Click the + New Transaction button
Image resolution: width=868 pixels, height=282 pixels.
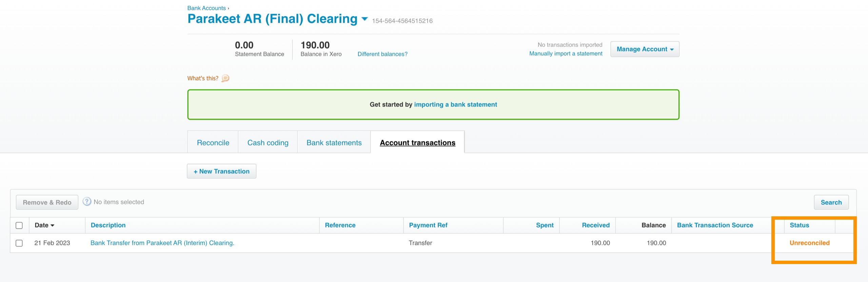pyautogui.click(x=221, y=171)
